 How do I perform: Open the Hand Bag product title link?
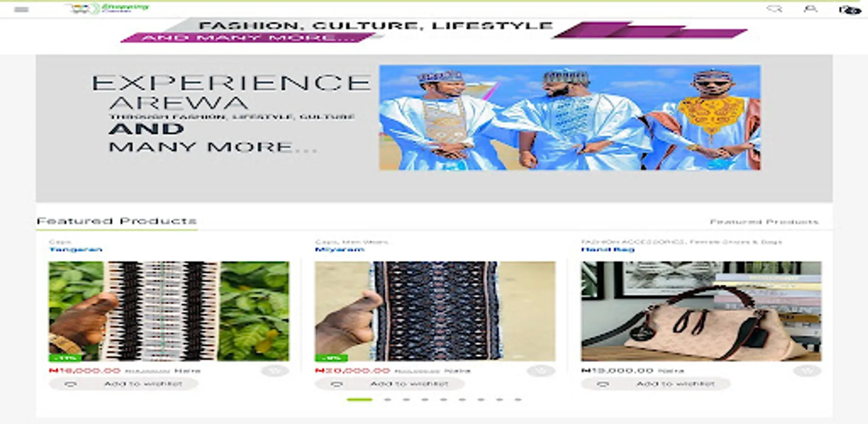click(608, 249)
